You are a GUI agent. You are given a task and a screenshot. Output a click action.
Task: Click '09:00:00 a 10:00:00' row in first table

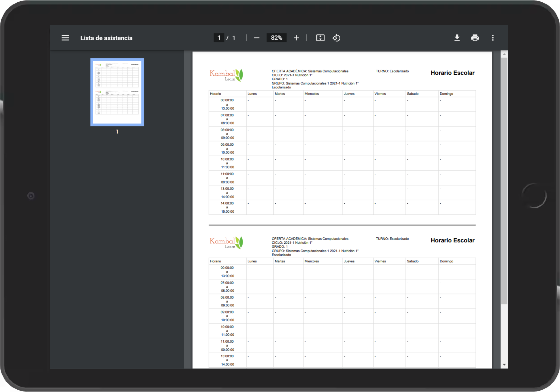(342, 148)
